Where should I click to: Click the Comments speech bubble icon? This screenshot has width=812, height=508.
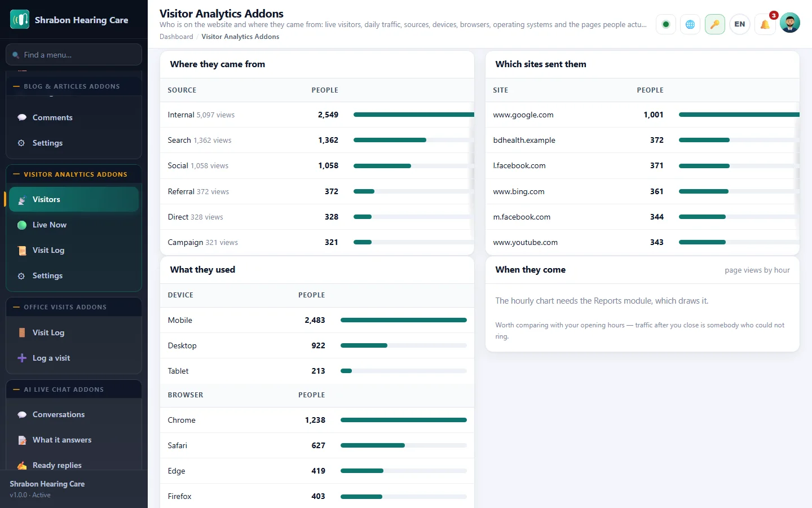22,117
